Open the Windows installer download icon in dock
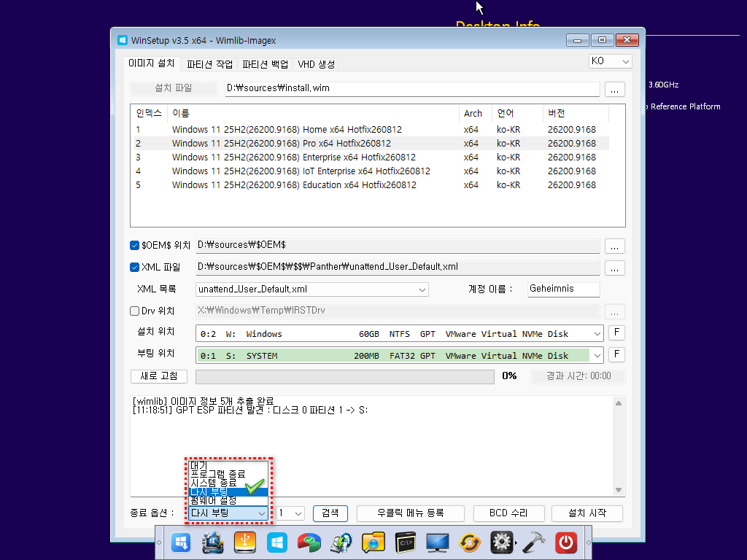Viewport: 747px width, 560px height. [x=181, y=542]
